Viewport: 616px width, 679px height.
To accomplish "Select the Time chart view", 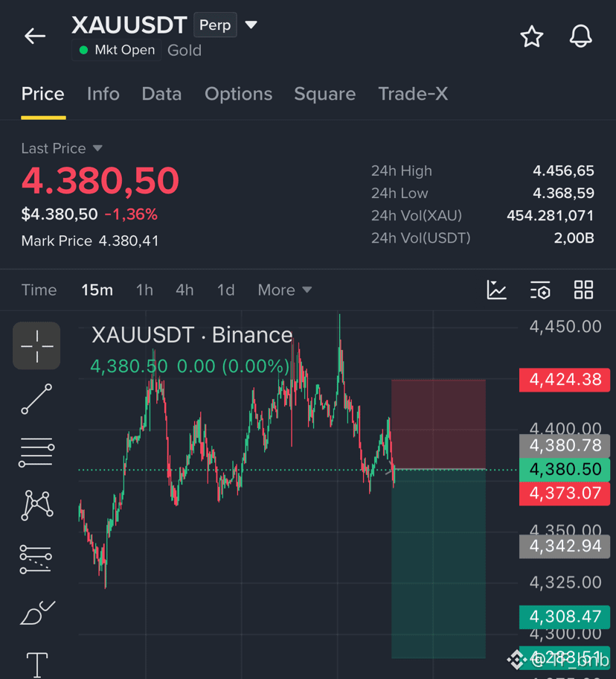I will click(39, 290).
